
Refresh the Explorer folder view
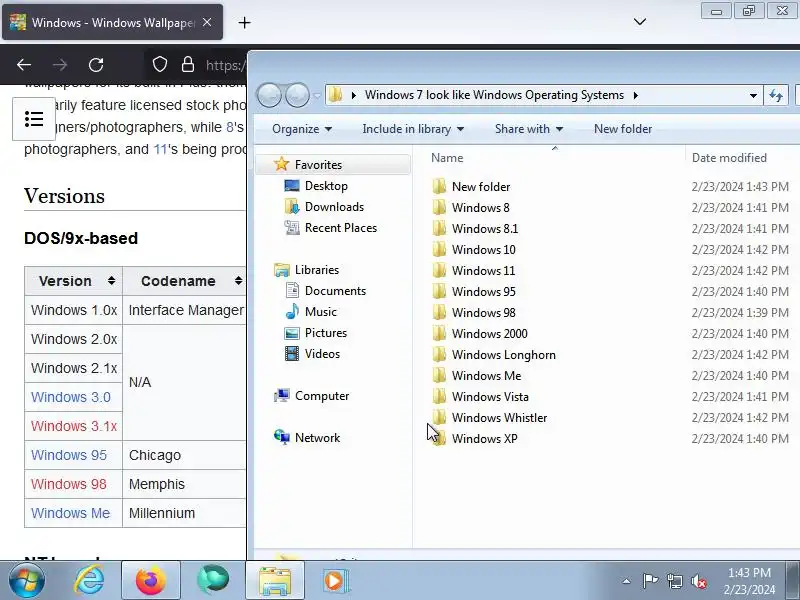click(776, 95)
